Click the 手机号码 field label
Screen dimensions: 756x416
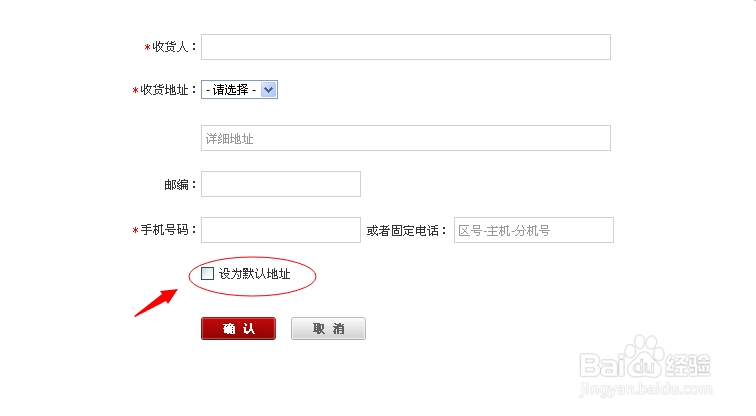click(166, 230)
